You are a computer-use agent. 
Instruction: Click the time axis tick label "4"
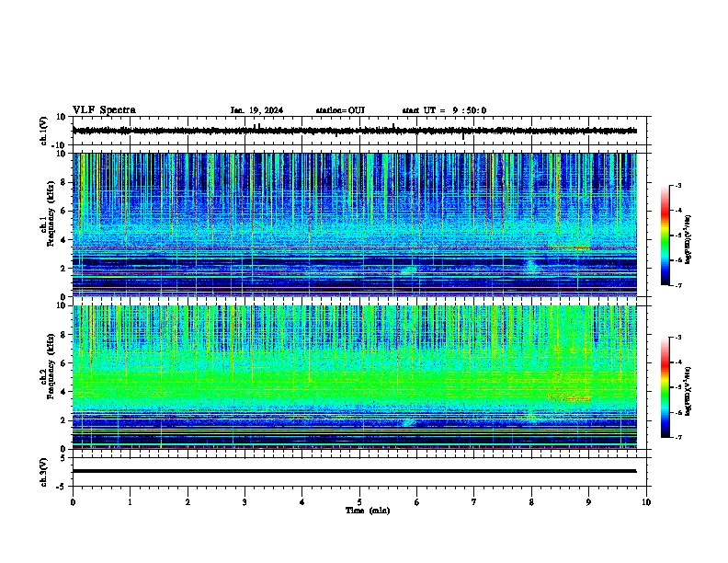click(302, 502)
